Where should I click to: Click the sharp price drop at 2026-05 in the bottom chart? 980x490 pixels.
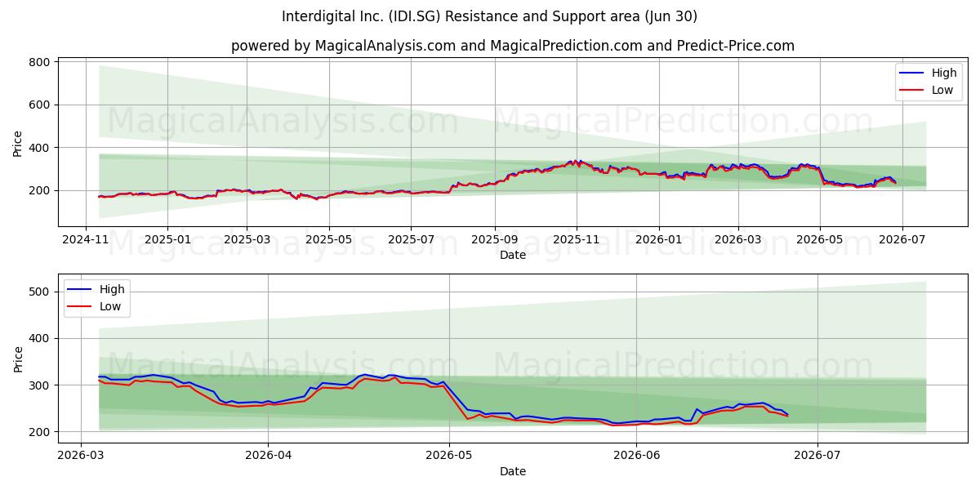pyautogui.click(x=456, y=399)
